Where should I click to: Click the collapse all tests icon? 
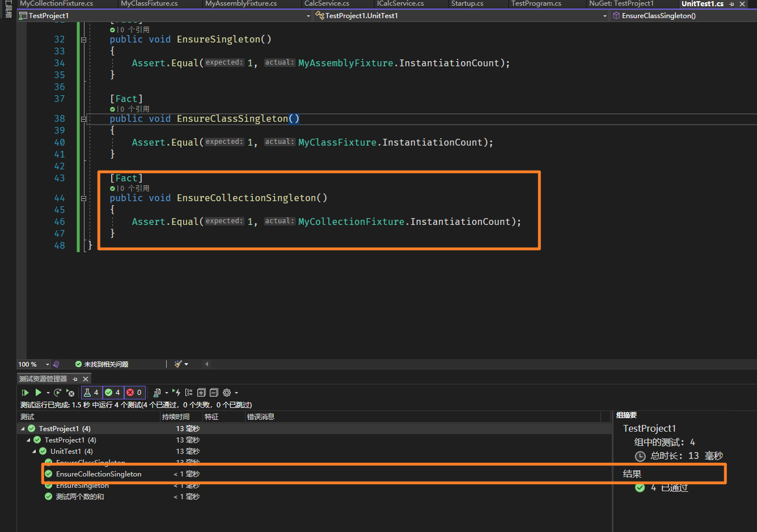pyautogui.click(x=214, y=393)
